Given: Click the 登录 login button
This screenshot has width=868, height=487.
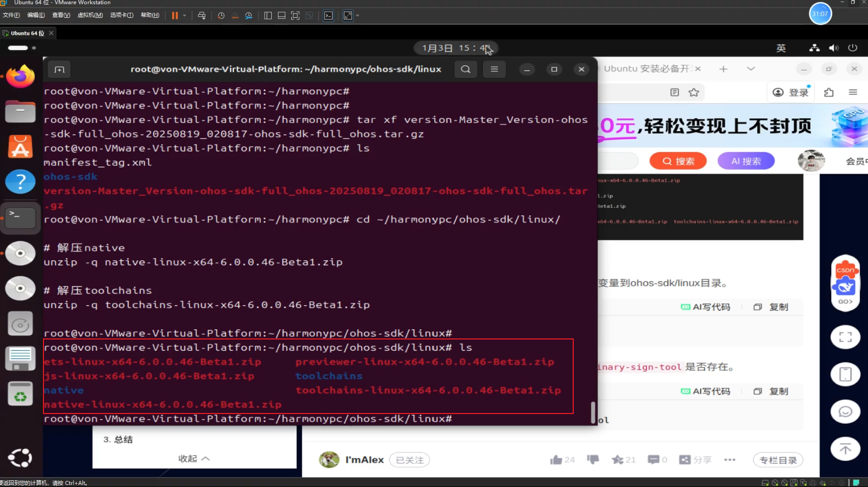Looking at the screenshot, I should pyautogui.click(x=791, y=92).
